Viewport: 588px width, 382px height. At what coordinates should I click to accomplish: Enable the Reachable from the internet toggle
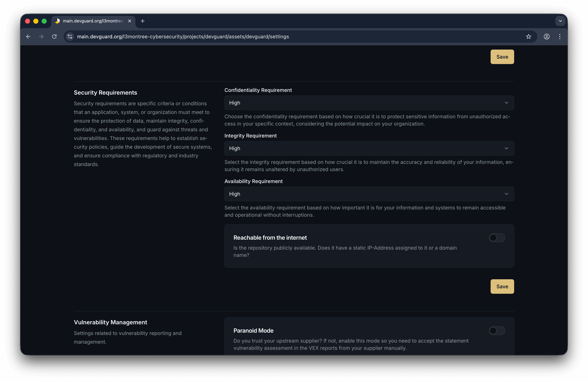(x=497, y=238)
